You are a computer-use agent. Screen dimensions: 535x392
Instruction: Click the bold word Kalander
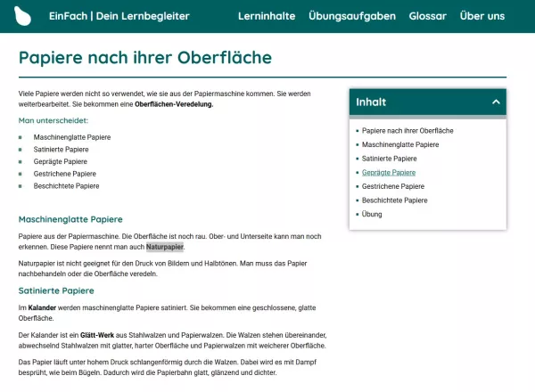coord(42,307)
